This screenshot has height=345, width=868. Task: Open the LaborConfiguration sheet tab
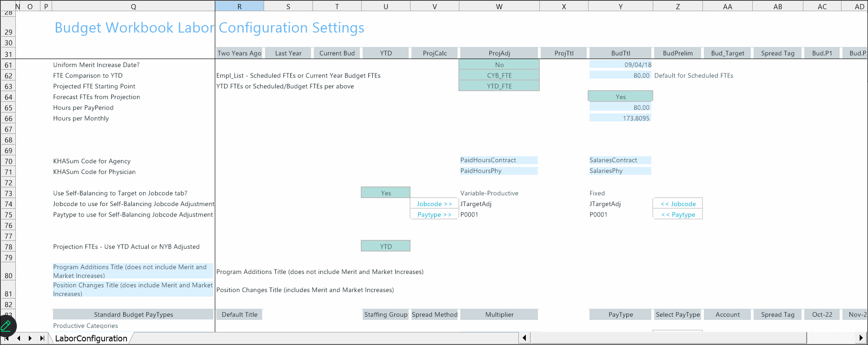pos(91,338)
